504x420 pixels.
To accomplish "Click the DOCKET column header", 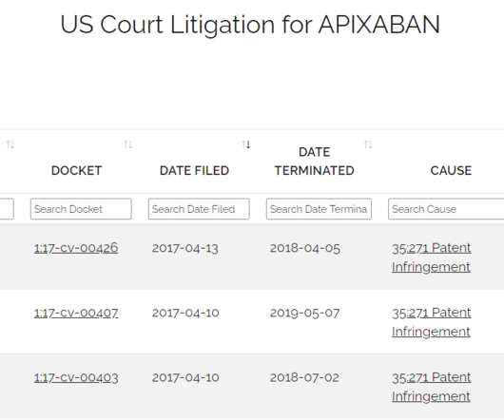I will tap(76, 170).
